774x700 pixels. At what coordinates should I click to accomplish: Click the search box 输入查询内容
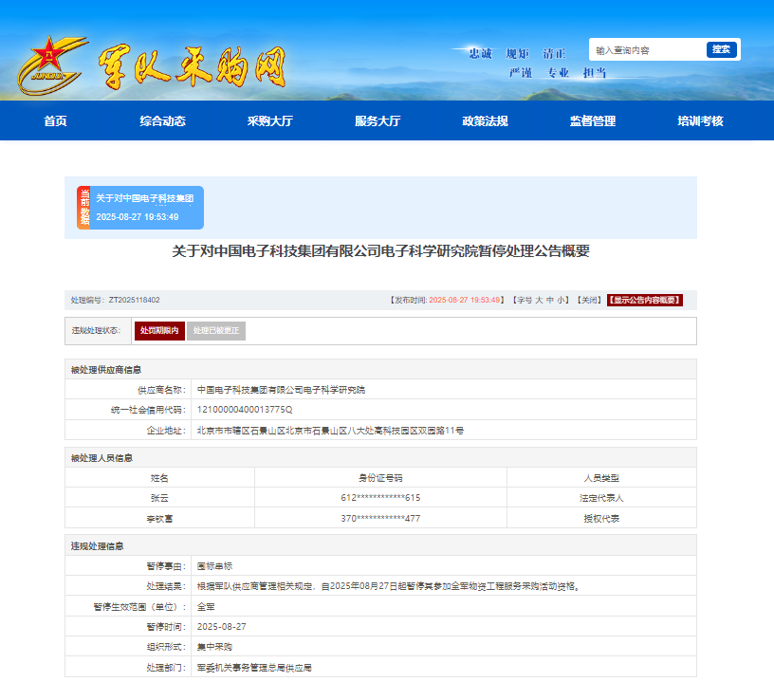[x=648, y=50]
